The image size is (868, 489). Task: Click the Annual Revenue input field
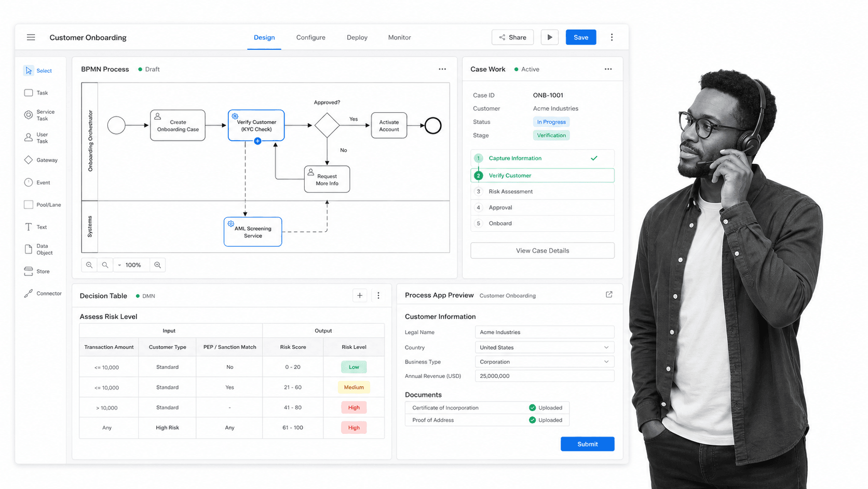pos(545,376)
